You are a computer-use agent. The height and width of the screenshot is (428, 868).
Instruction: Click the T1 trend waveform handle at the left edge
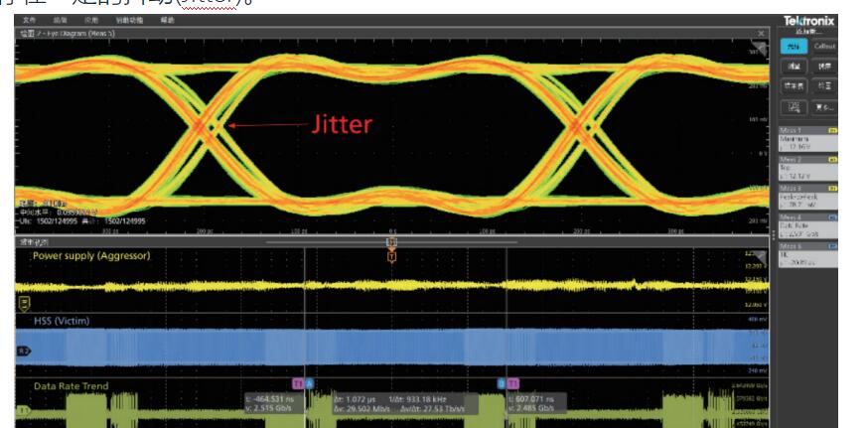point(23,411)
